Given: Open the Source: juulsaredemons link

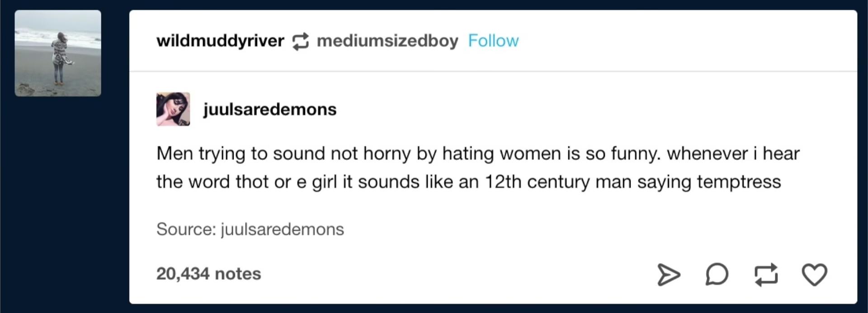Looking at the screenshot, I should [x=250, y=229].
